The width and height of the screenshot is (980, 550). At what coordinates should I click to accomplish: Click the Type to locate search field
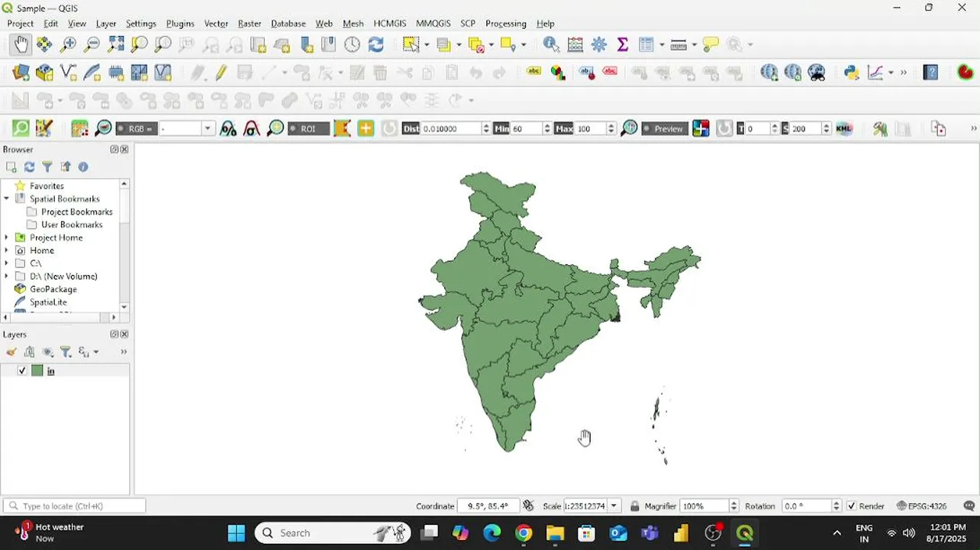(74, 506)
